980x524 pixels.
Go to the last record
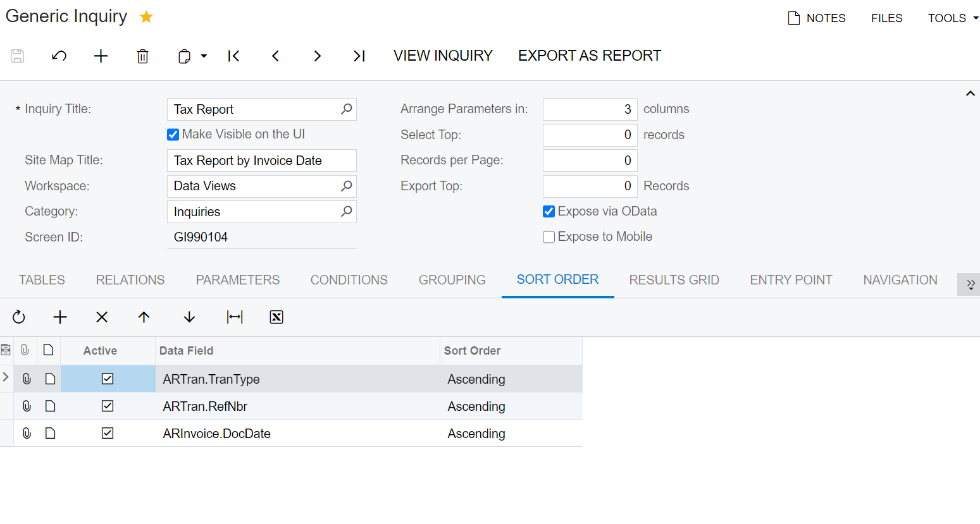(x=359, y=56)
